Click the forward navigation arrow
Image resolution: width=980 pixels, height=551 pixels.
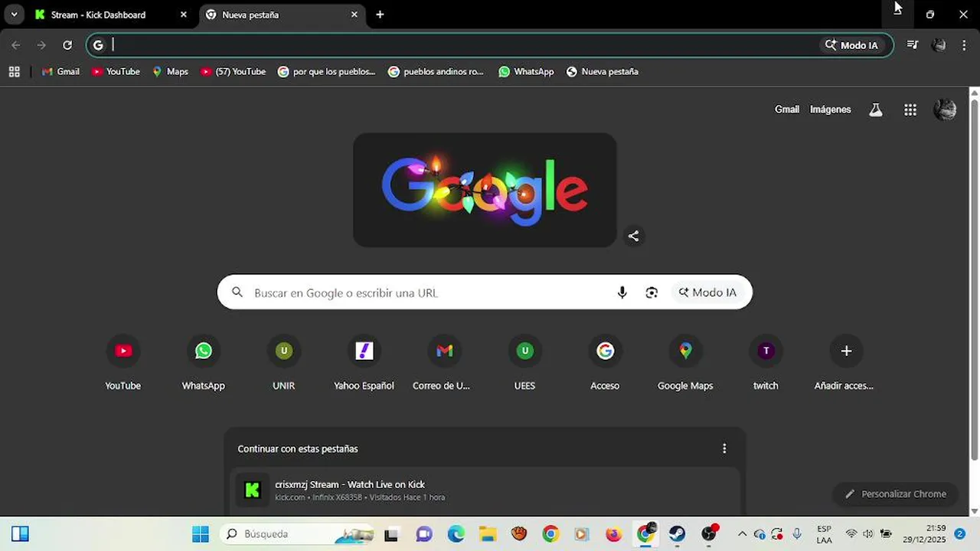click(x=41, y=45)
